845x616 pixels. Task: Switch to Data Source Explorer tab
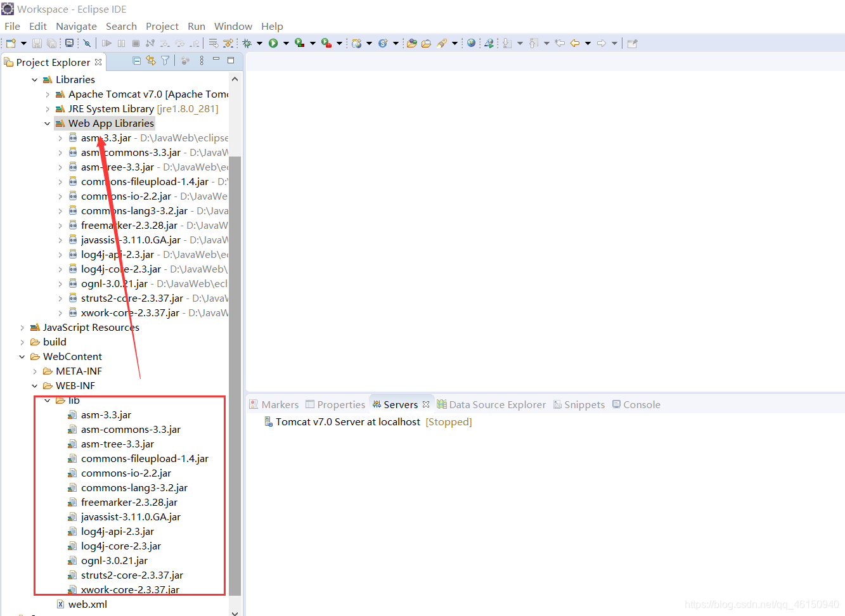click(491, 404)
